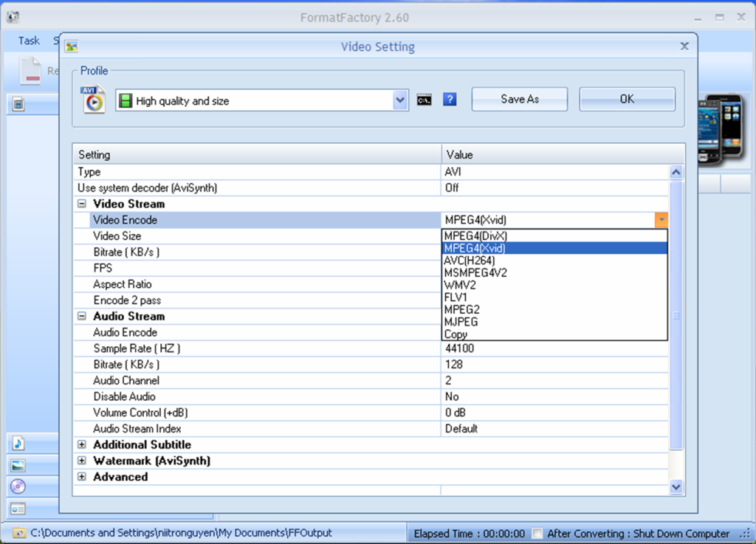Click the 128 audio bitrate value

454,365
